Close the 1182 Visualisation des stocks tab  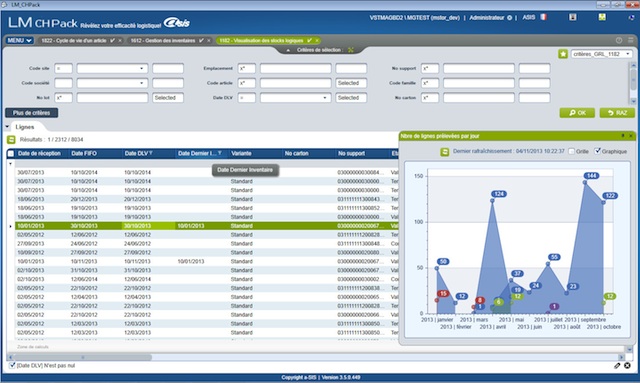tap(317, 40)
